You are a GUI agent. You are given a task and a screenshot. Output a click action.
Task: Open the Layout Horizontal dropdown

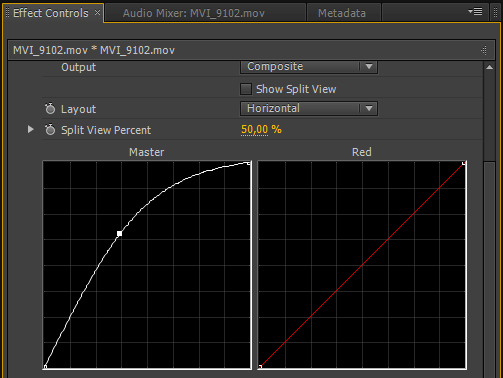pyautogui.click(x=309, y=109)
